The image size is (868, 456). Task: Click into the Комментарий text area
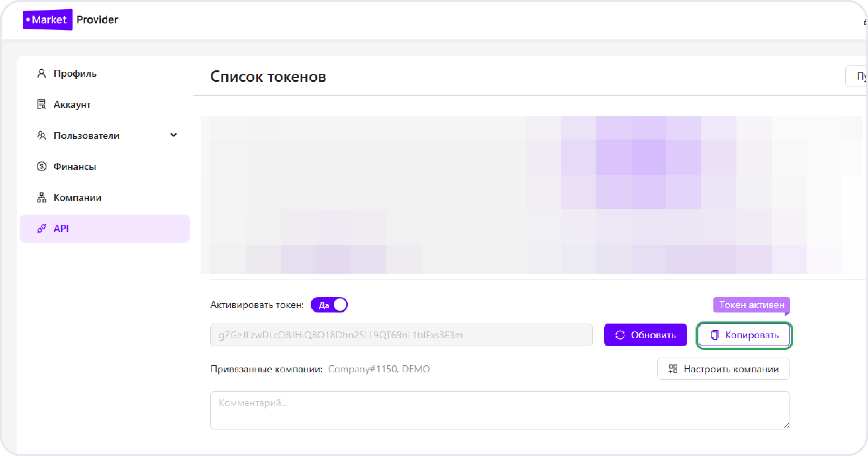tap(500, 410)
